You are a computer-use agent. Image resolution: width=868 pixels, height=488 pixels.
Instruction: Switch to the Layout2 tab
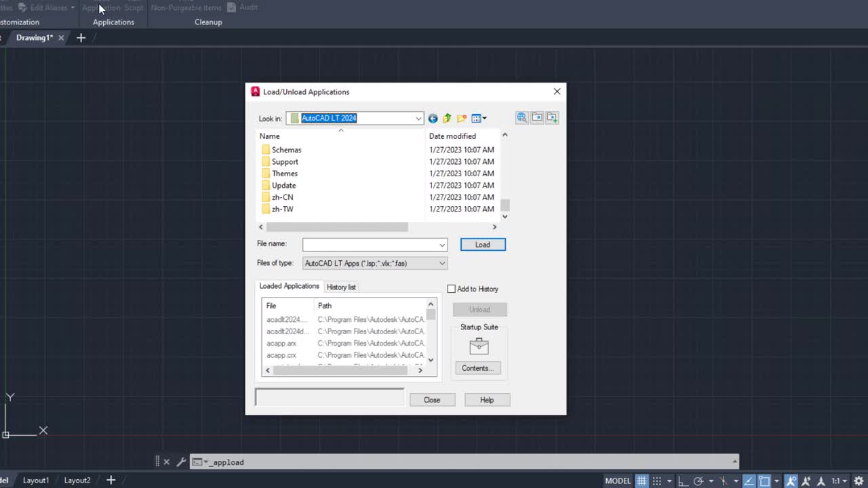coord(77,481)
